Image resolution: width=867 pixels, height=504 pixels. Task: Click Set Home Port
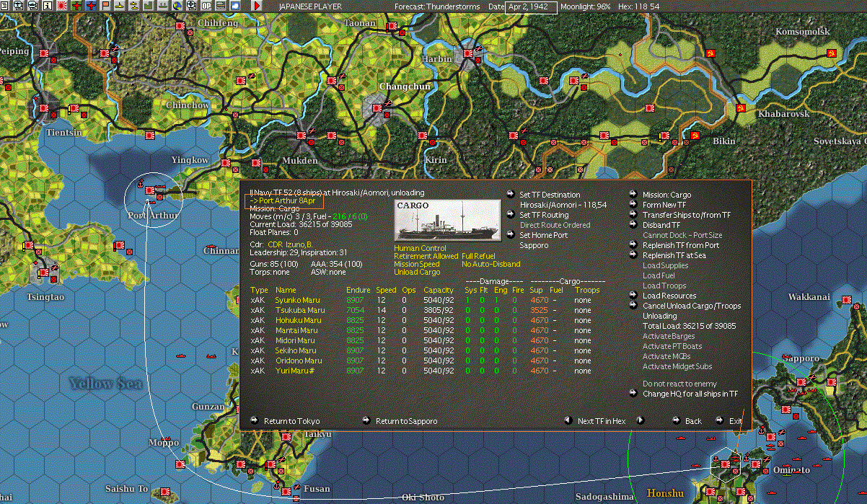coord(543,235)
